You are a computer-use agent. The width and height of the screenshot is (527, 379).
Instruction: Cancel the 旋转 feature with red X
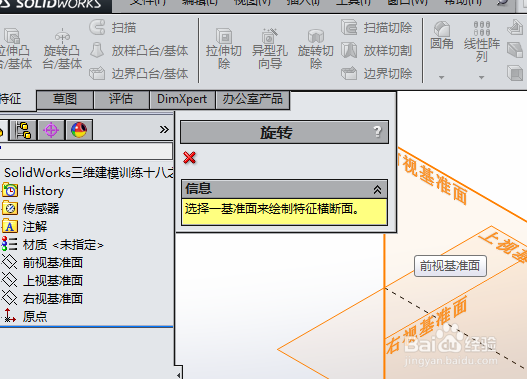(x=190, y=157)
